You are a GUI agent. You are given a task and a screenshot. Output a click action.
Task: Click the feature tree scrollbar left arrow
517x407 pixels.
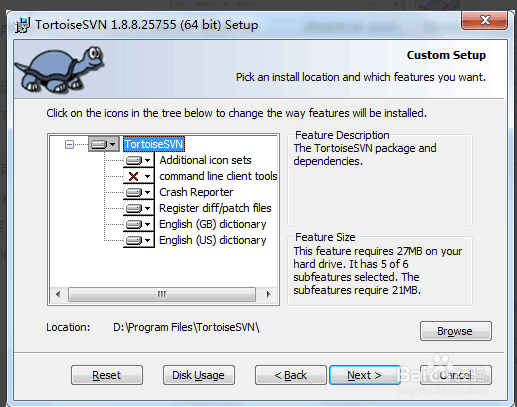[58, 295]
